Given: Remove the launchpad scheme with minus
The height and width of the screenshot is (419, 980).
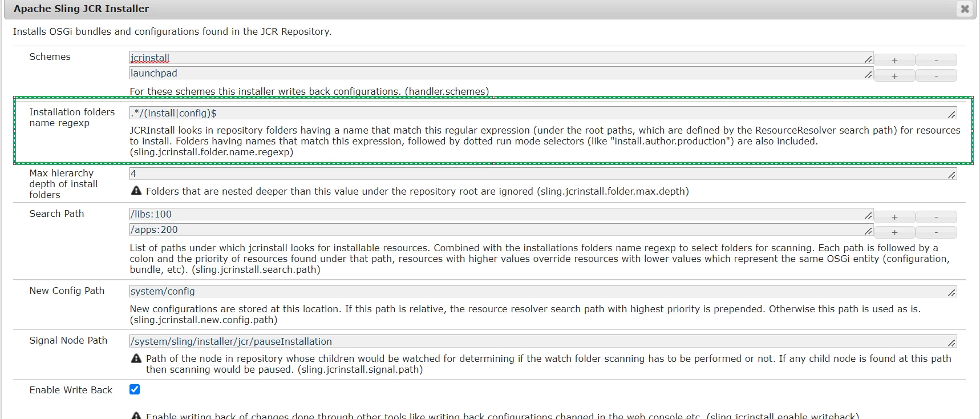Looking at the screenshot, I should pos(936,75).
